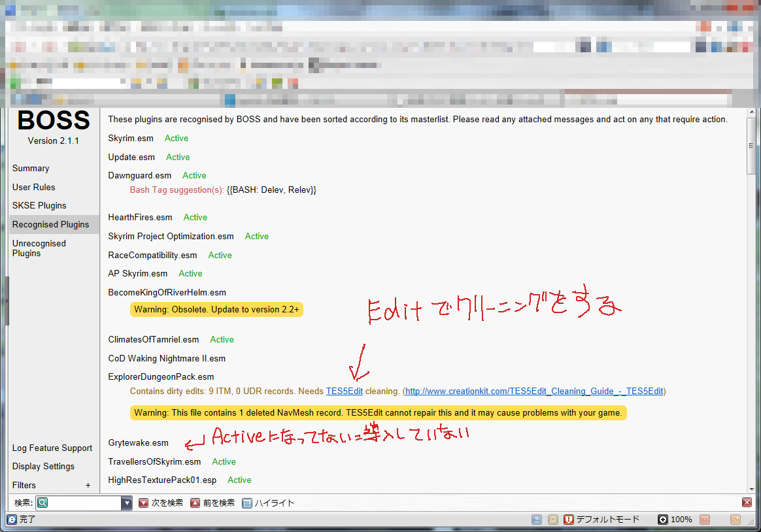Click the CoD Waking Nightmare II.esm entry
This screenshot has height=532, width=761.
click(x=167, y=358)
